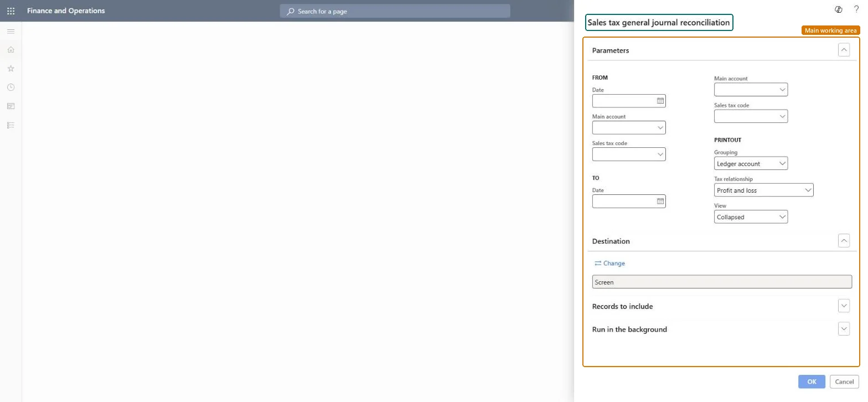
Task: Open Favorites star in the sidebar
Action: pyautogui.click(x=11, y=69)
